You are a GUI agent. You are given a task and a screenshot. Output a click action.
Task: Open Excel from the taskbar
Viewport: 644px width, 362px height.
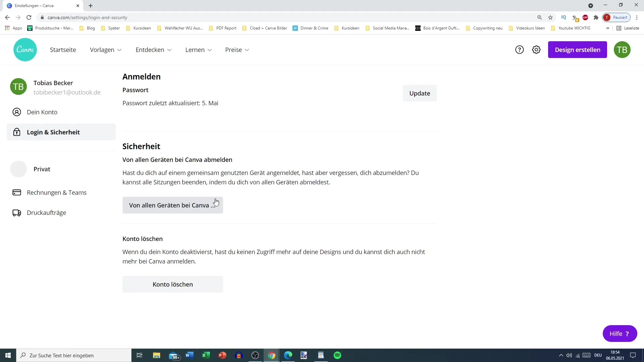coord(206,355)
